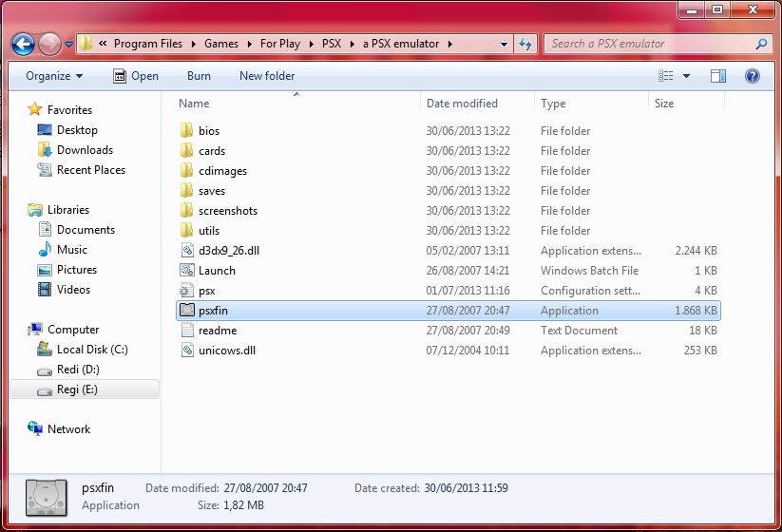Click Favorites in the navigation pane
Image resolution: width=782 pixels, height=532 pixels.
pyautogui.click(x=69, y=109)
